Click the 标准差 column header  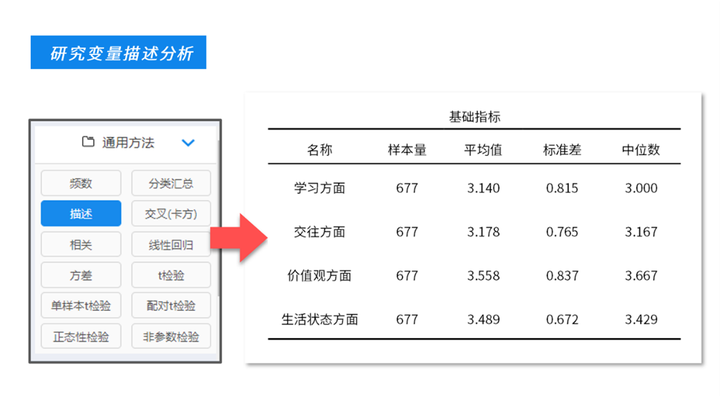point(562,150)
